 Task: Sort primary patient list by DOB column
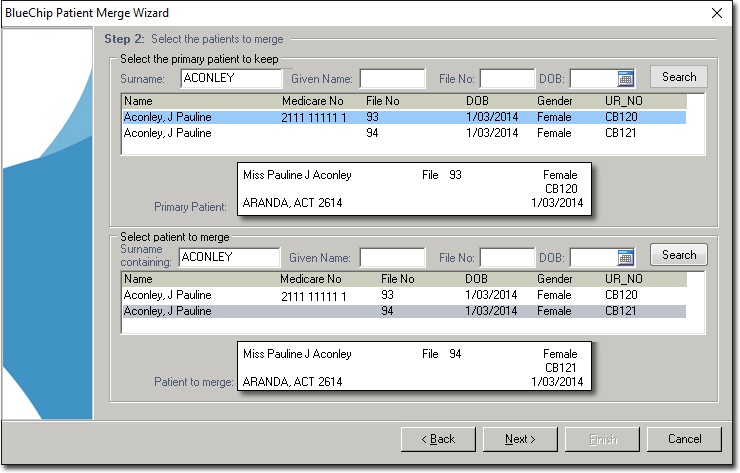click(478, 101)
